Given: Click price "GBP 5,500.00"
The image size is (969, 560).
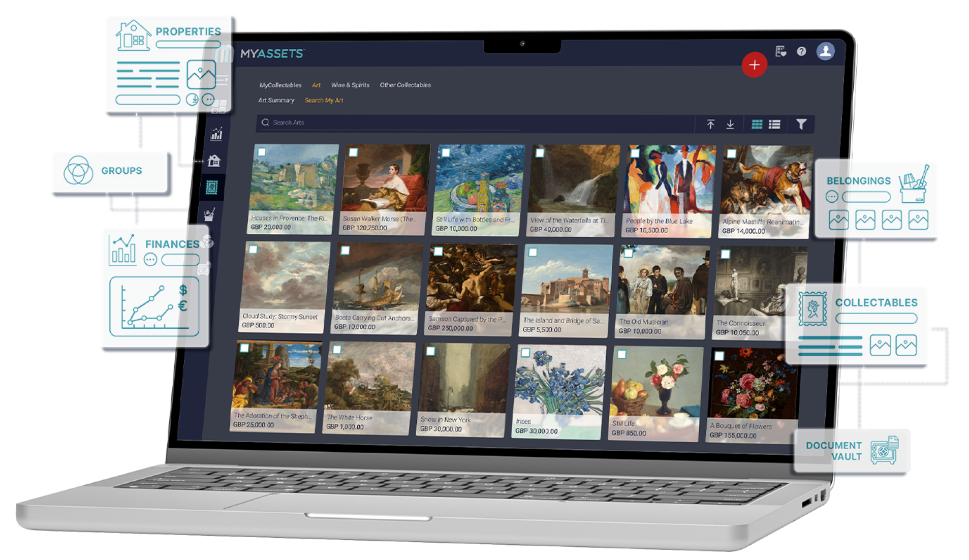Looking at the screenshot, I should click(542, 329).
